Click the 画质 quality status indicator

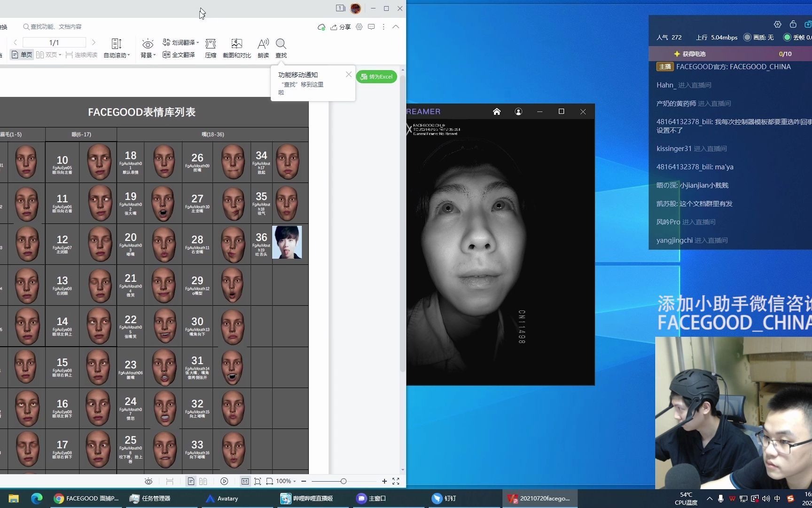click(x=758, y=37)
